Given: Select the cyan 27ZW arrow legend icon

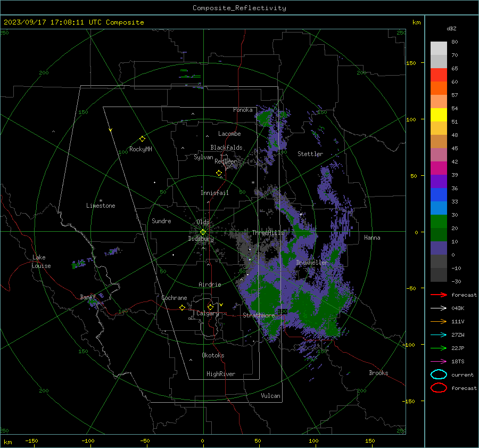Looking at the screenshot, I should (439, 335).
